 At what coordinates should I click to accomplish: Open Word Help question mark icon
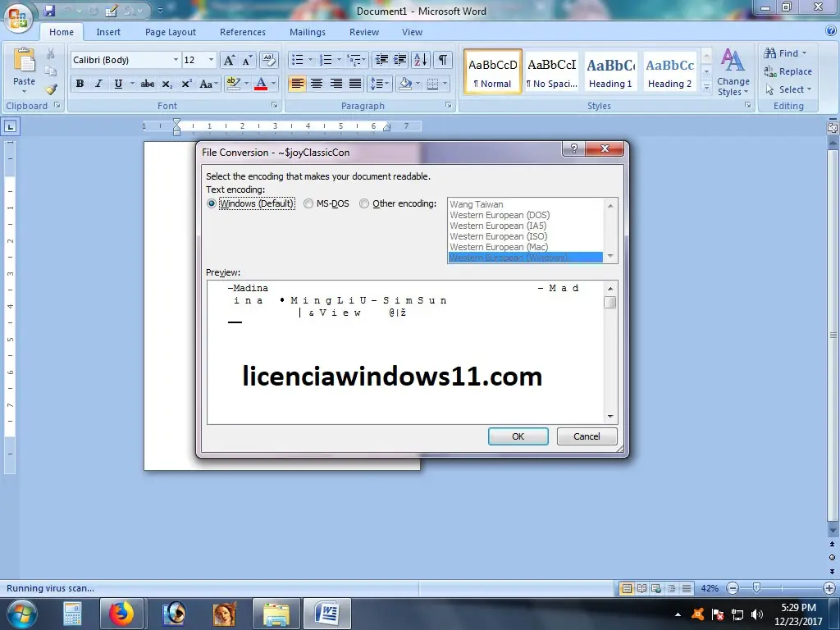point(830,31)
